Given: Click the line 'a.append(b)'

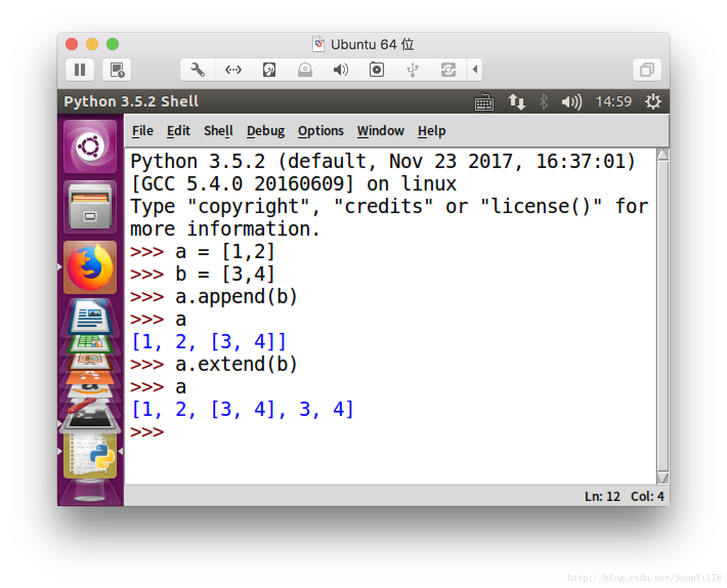Looking at the screenshot, I should [x=237, y=297].
